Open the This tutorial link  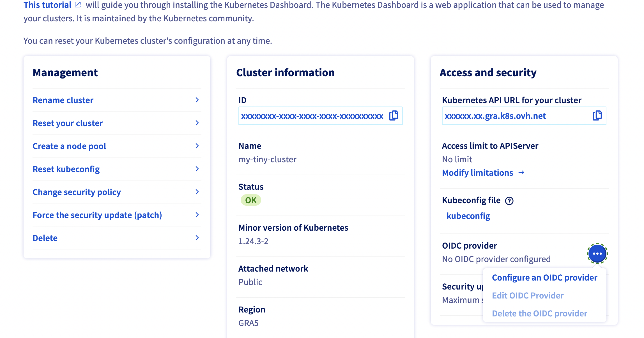coord(47,5)
